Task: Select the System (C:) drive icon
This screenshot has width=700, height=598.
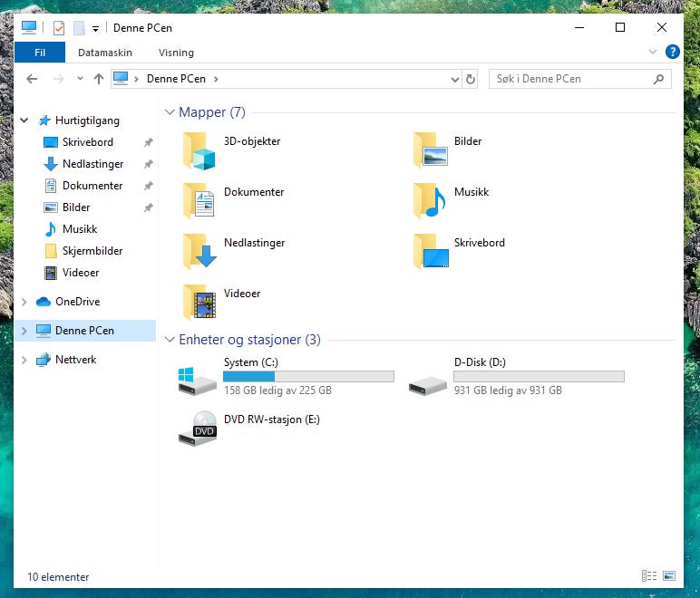Action: 198,381
